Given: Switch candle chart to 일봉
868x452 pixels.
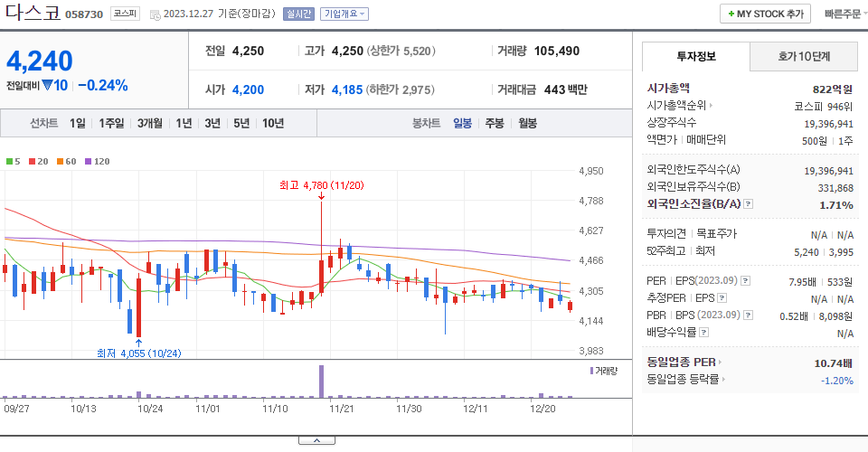Looking at the screenshot, I should click(x=462, y=123).
